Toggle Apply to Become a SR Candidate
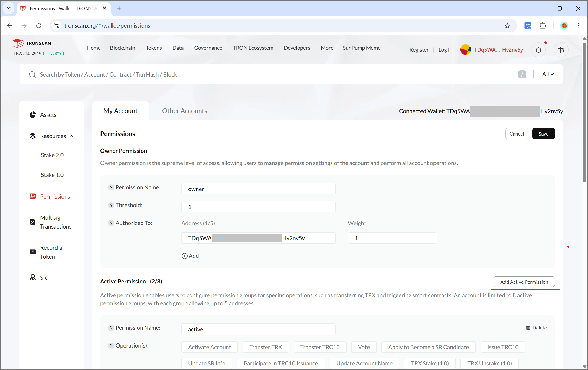Viewport: 588px width, 370px height. 429,347
